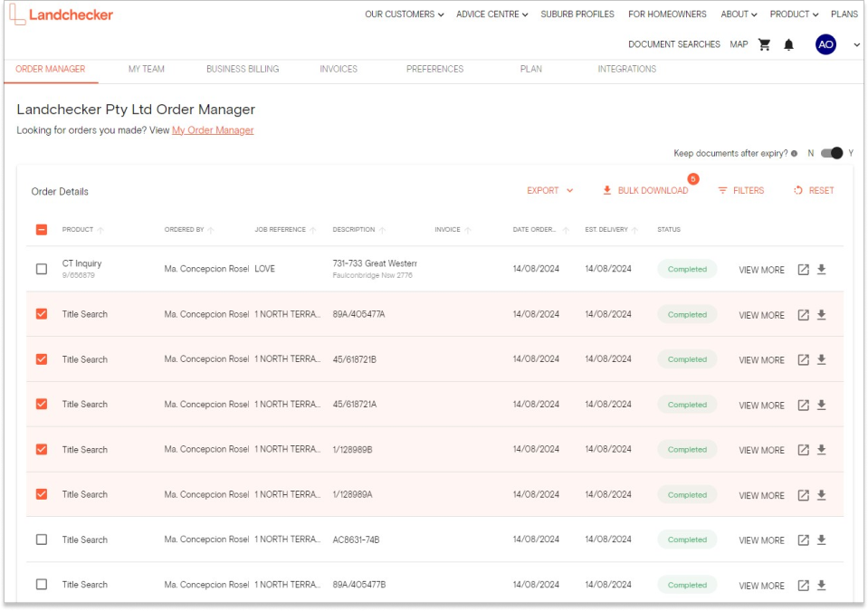
Task: Open the Preferences tab
Action: pyautogui.click(x=434, y=69)
